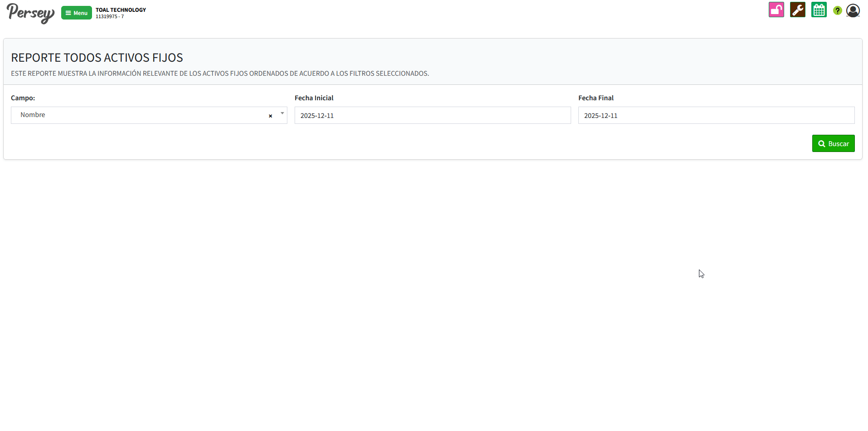Open the brown wrench settings icon
This screenshot has width=868, height=431.
tap(797, 10)
